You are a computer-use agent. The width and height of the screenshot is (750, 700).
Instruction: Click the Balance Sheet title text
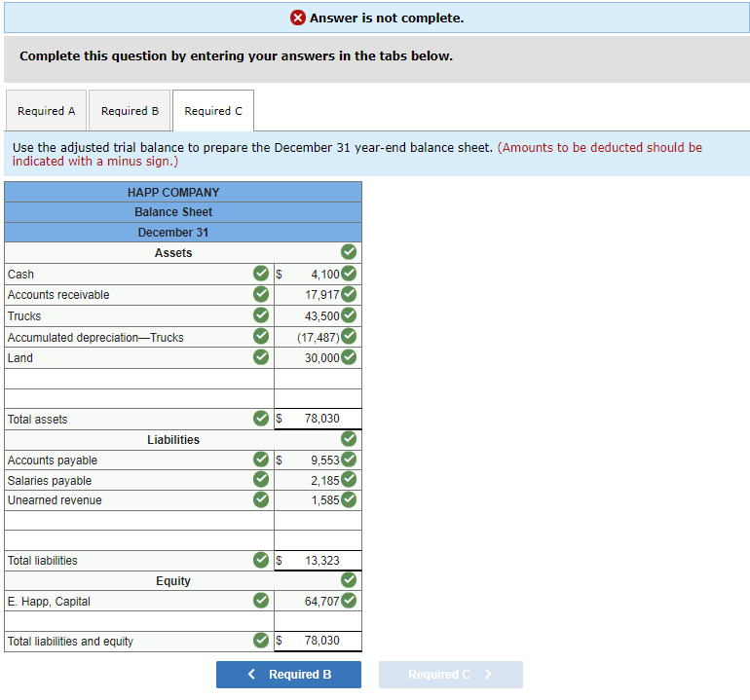[x=173, y=212]
